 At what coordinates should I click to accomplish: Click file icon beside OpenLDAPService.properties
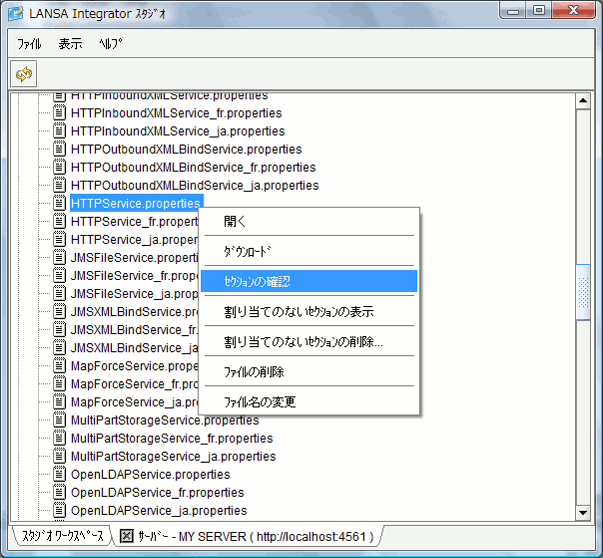[59, 475]
